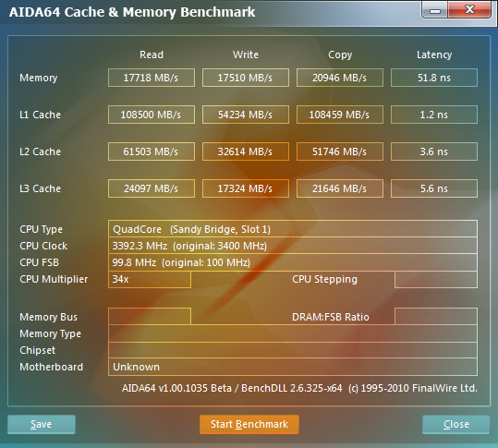Minimize the AIDA64 benchmark window

click(435, 10)
